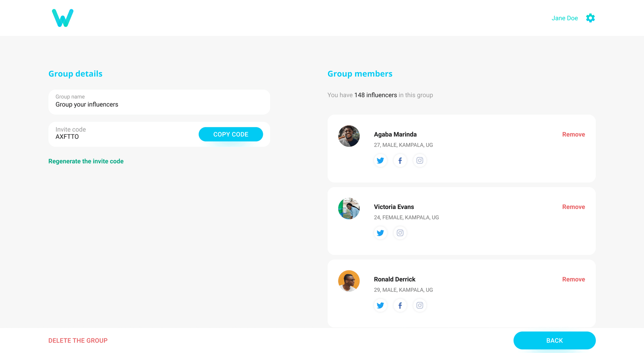
Task: Open Agaba Marinda's Facebook profile icon
Action: 400,160
